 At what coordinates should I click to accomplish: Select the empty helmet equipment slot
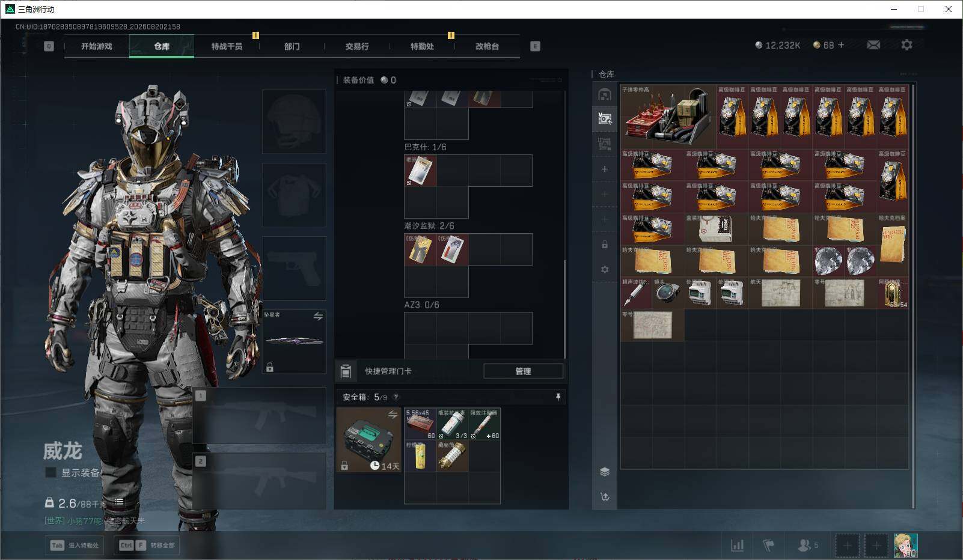pos(294,121)
